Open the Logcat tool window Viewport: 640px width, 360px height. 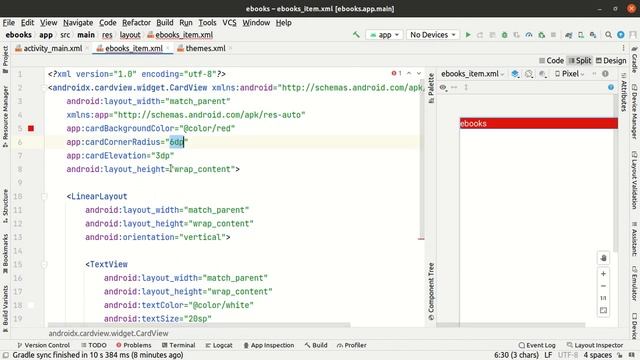click(x=219, y=345)
